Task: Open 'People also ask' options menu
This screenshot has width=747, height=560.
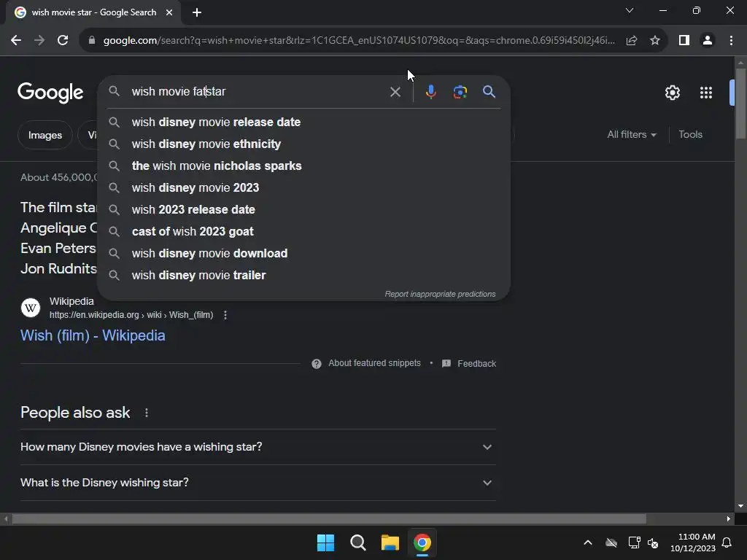Action: 146,413
